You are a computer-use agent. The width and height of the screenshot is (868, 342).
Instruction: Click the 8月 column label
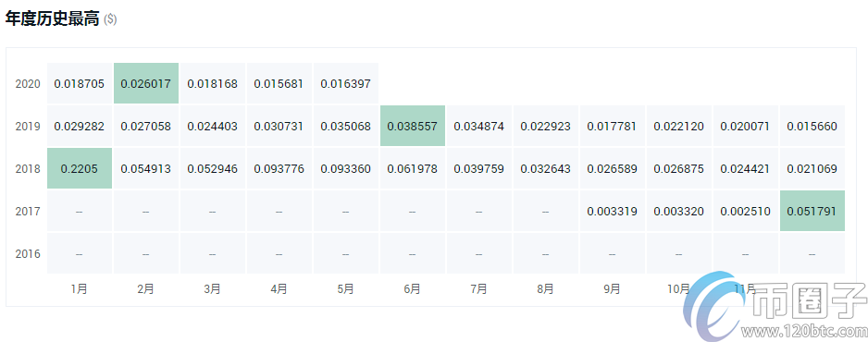coord(545,289)
